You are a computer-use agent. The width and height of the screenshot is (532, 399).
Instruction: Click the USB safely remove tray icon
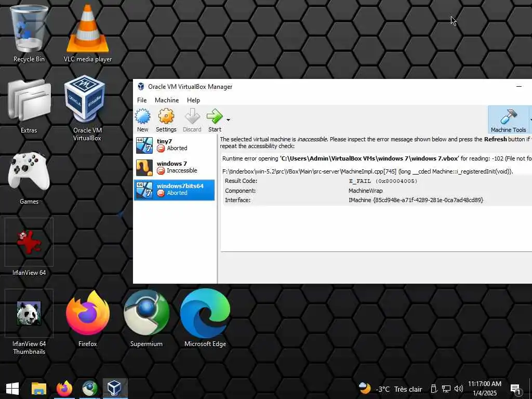point(434,389)
